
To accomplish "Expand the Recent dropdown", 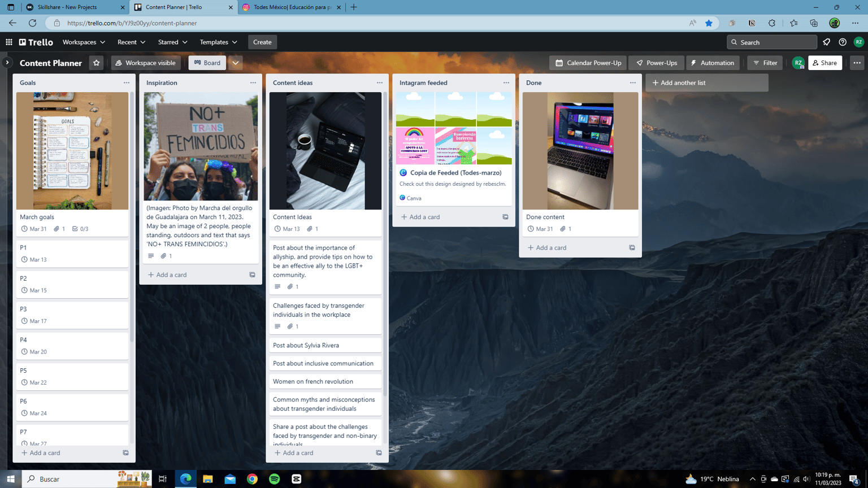I will pyautogui.click(x=131, y=42).
